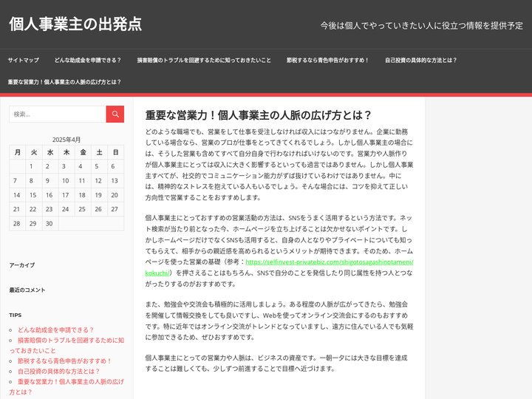Click TIPS link 節税するなら青色申告がおすすめ！
This screenshot has height=399, width=532.
coord(64,361)
